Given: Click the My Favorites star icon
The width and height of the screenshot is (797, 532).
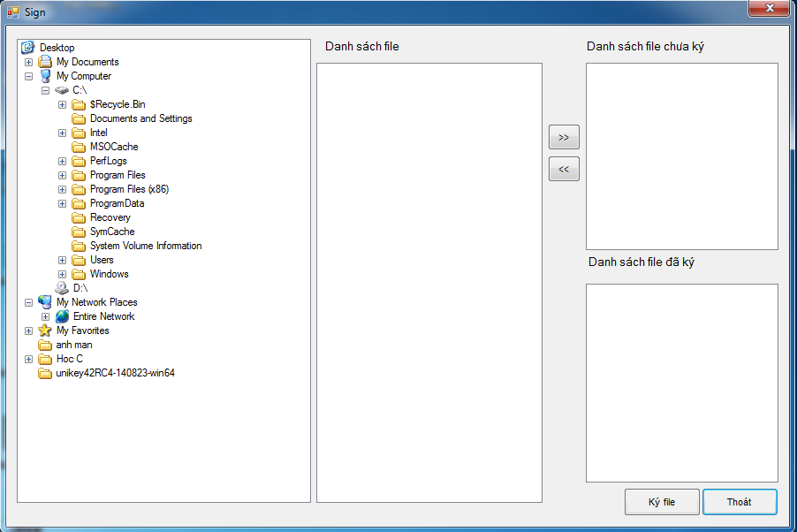Looking at the screenshot, I should (45, 331).
